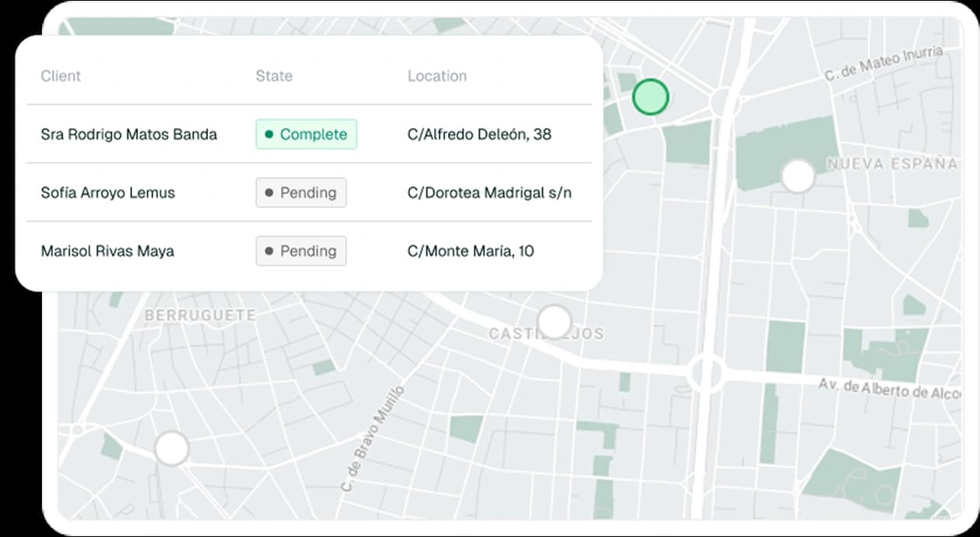Toggle the Pending status for Marisol Rivas Maya
Screen dimensions: 980x537
[301, 251]
